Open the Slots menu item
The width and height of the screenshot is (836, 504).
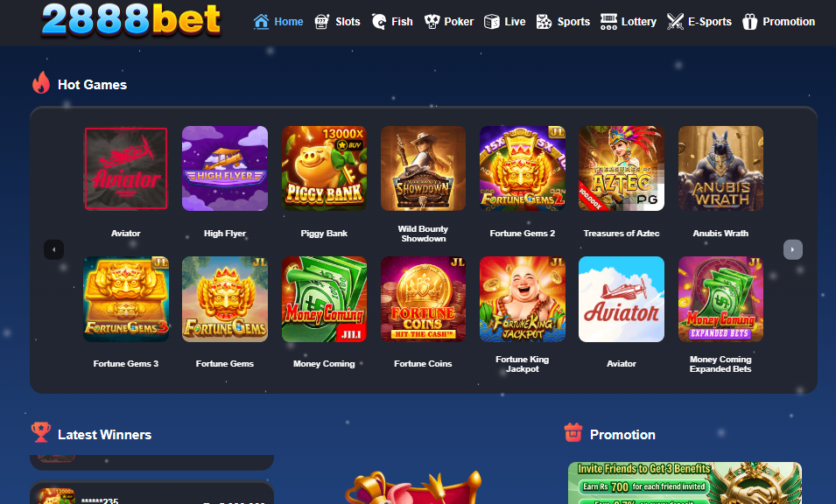click(337, 22)
